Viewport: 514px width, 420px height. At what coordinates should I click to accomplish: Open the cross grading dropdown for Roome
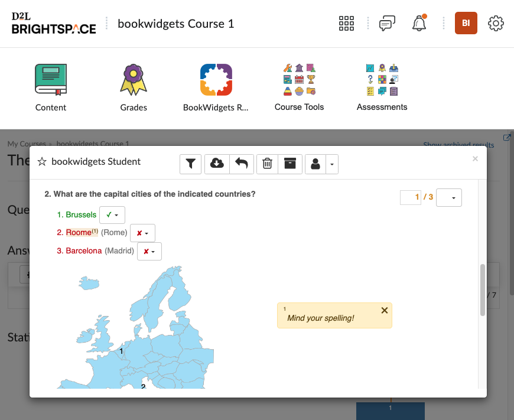tap(142, 233)
